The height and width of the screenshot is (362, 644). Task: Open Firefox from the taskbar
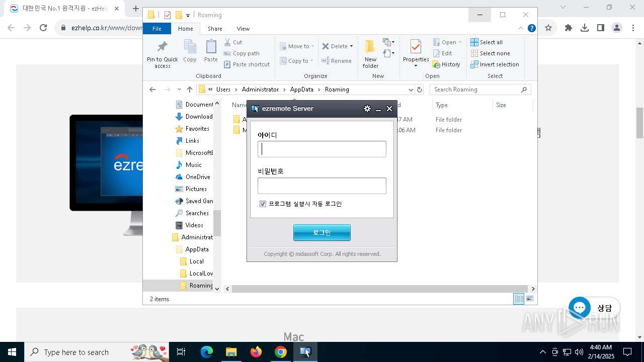pos(256,352)
